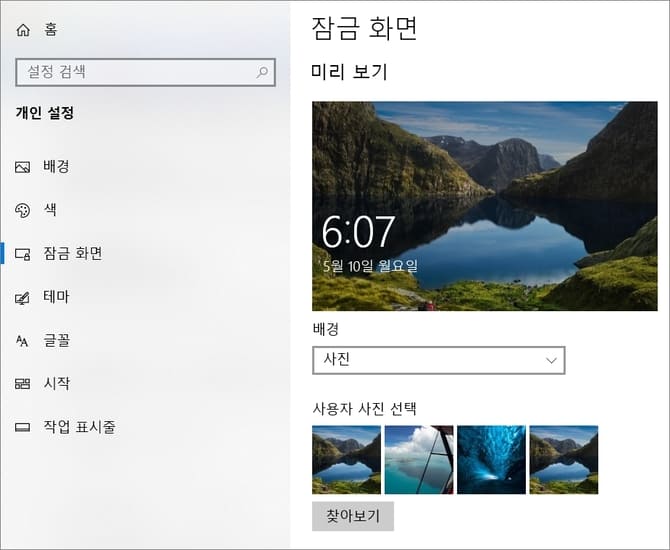Select the first lake photo thumbnail
Screen dimensions: 670x550
tap(346, 460)
